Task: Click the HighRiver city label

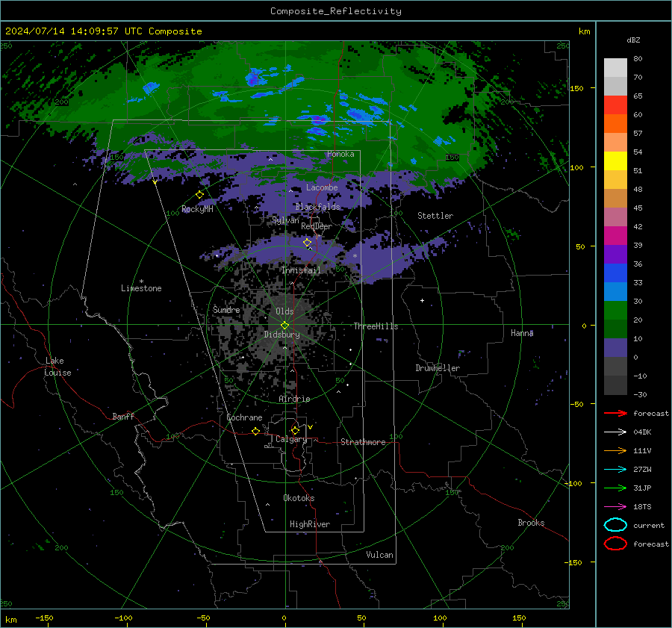Action: (x=310, y=524)
